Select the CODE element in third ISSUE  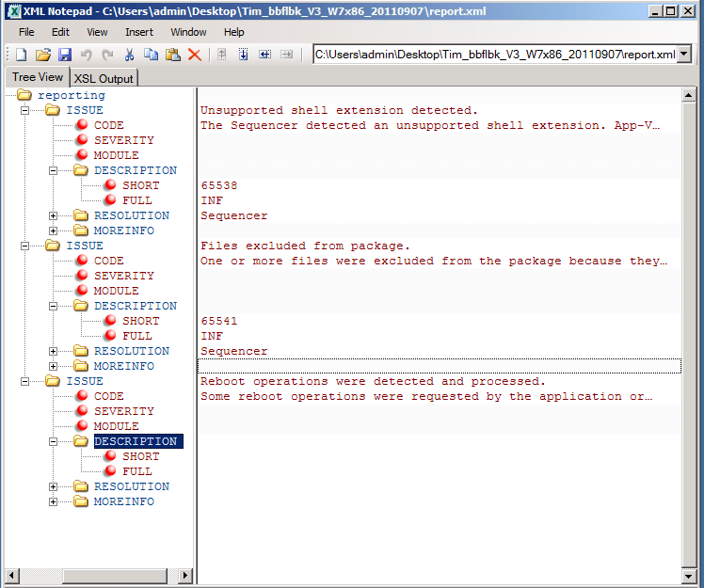tap(108, 396)
